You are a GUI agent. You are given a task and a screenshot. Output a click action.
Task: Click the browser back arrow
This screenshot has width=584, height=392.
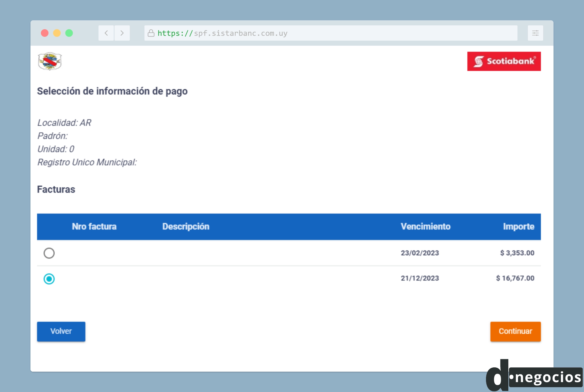click(x=106, y=33)
